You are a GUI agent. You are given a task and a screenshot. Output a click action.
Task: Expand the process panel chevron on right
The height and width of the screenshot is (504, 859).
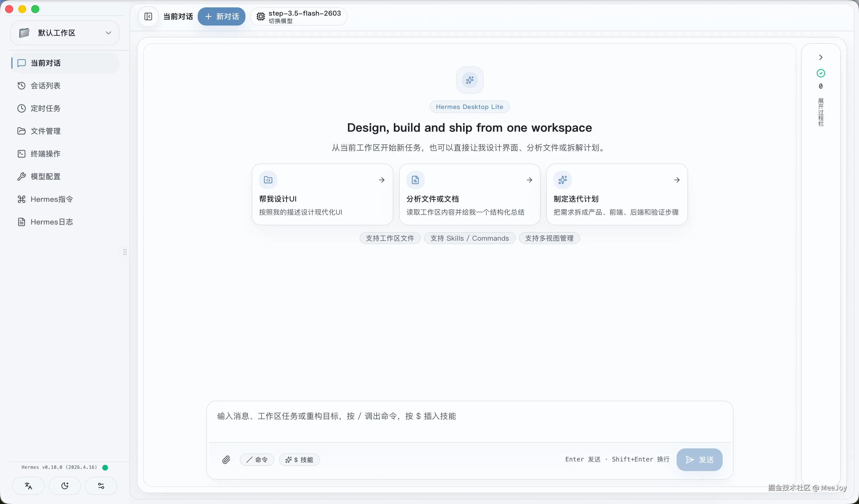(x=821, y=57)
